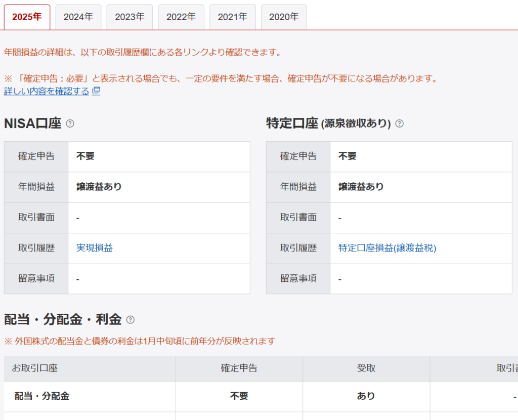Viewport: 518px width, 420px height.
Task: Click 受取 column header in dividend table
Action: (366, 368)
